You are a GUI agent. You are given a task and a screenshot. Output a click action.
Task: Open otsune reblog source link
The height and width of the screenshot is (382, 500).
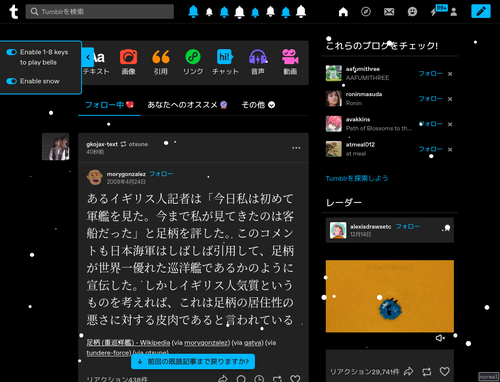[x=138, y=144]
